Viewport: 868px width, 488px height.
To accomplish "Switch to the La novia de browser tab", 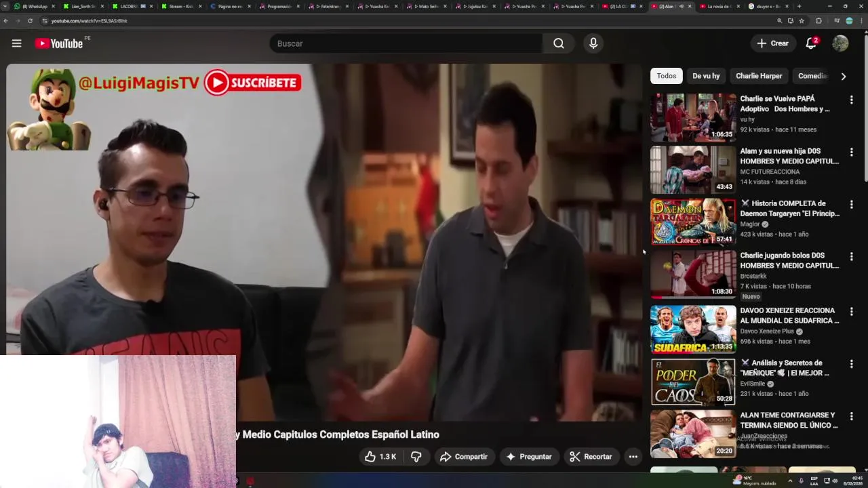I will coord(719,6).
